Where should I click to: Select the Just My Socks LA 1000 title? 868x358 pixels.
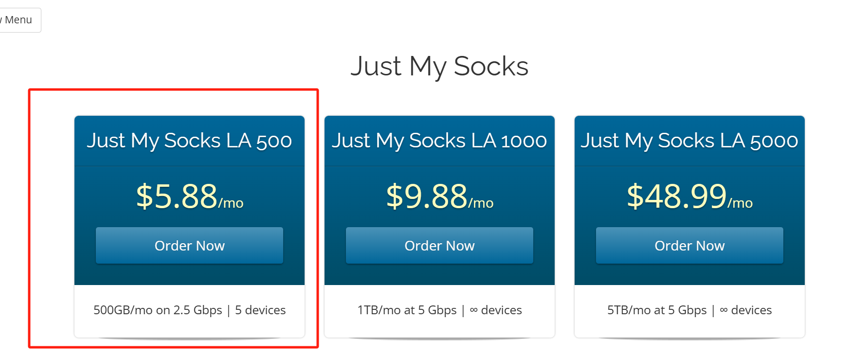click(x=439, y=141)
